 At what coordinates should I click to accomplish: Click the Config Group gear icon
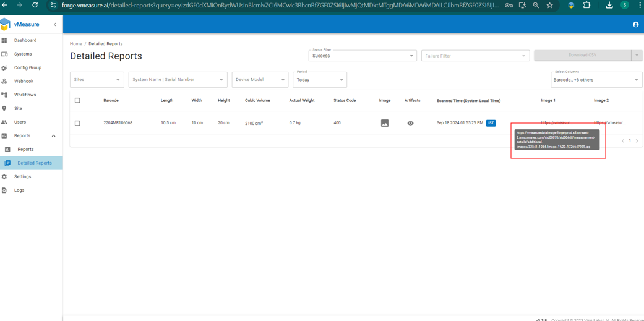[4, 68]
